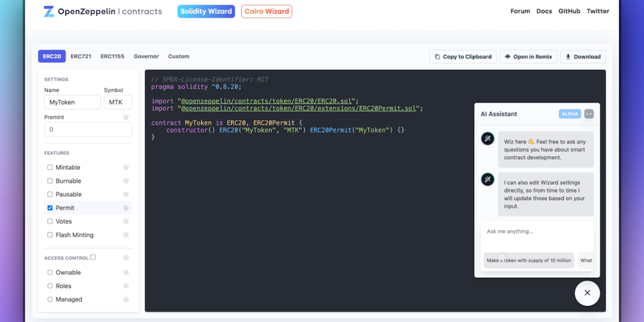This screenshot has width=644, height=322.
Task: Open the Docs link
Action: 544,11
